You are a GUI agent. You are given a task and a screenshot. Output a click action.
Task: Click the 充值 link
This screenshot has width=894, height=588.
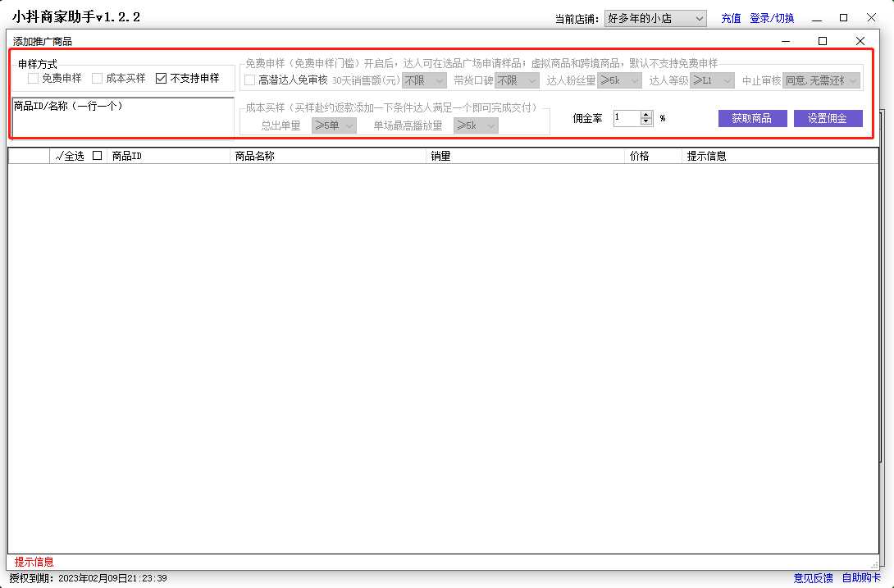coord(731,18)
